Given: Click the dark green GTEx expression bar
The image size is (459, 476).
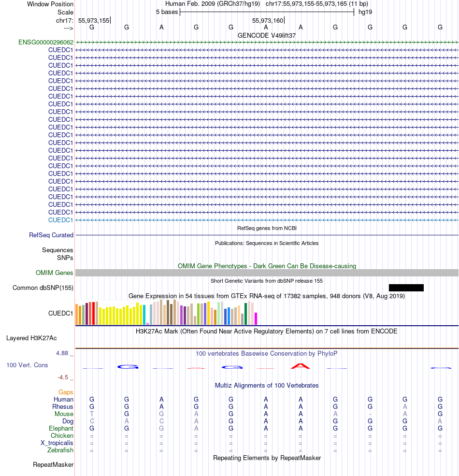Looking at the screenshot, I should click(x=245, y=314).
